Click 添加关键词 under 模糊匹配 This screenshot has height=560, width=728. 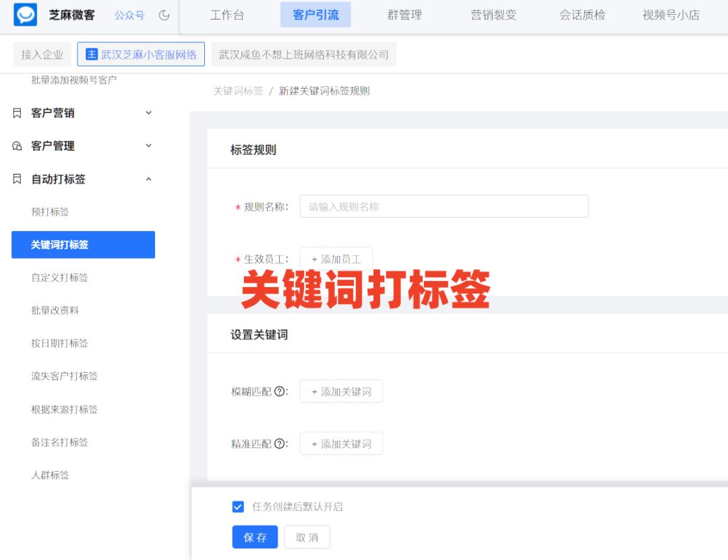pyautogui.click(x=342, y=391)
